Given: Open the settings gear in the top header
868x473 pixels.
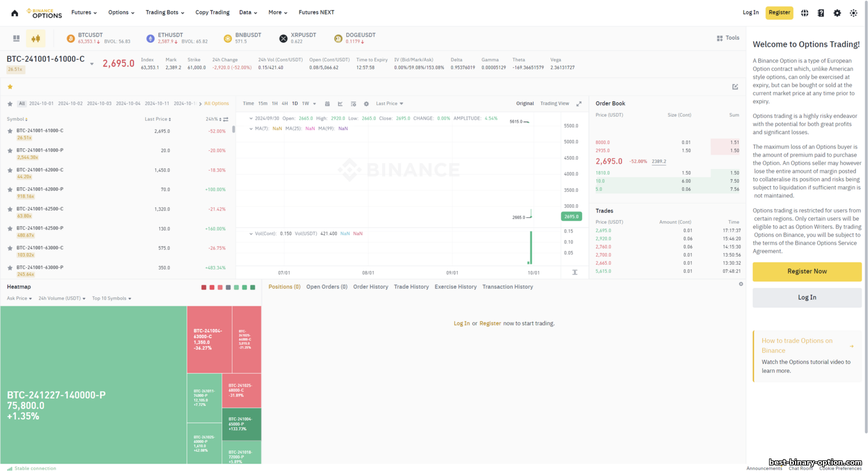Looking at the screenshot, I should pos(837,13).
